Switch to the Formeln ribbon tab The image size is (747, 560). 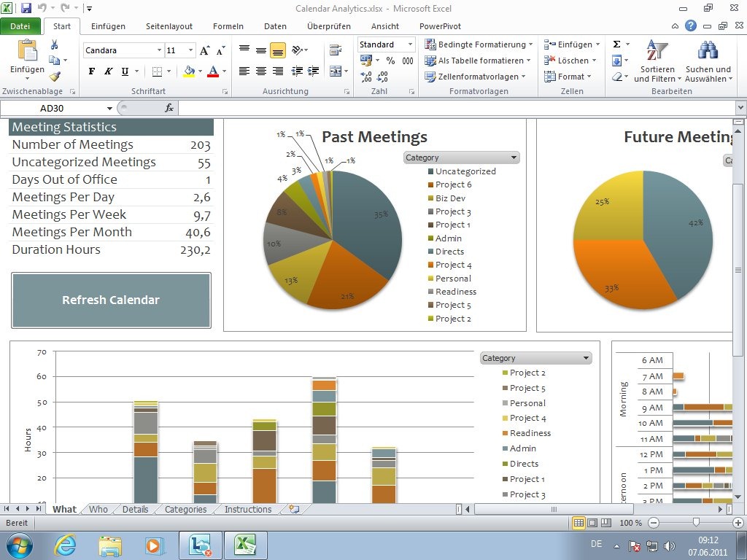tap(228, 26)
